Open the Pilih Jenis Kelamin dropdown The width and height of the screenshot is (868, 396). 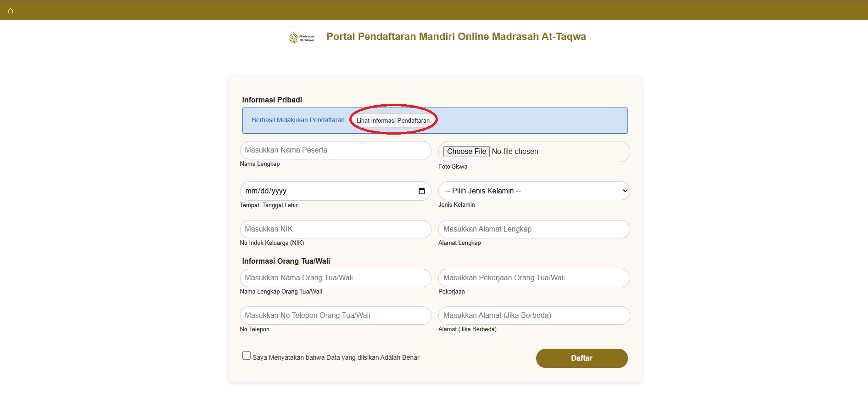coord(534,191)
